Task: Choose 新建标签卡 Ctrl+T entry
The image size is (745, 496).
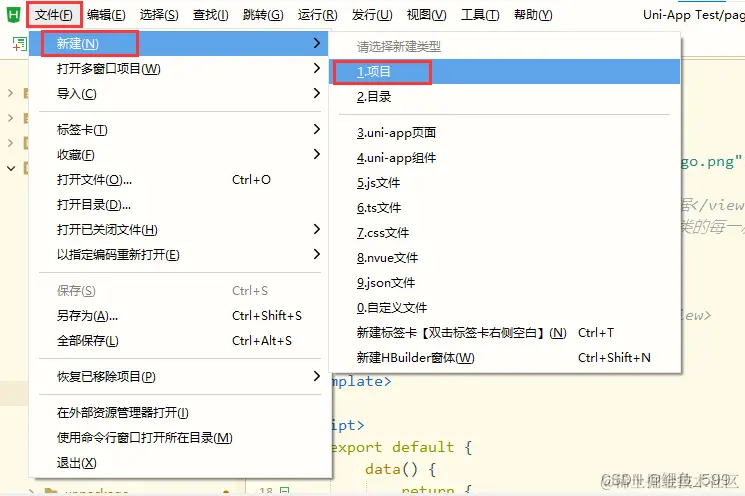Action: 505,333
